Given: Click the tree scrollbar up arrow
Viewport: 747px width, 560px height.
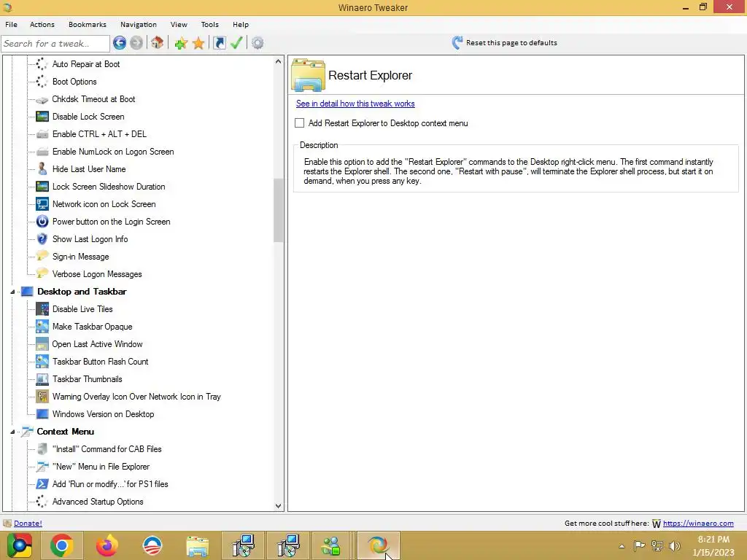Looking at the screenshot, I should tap(278, 61).
